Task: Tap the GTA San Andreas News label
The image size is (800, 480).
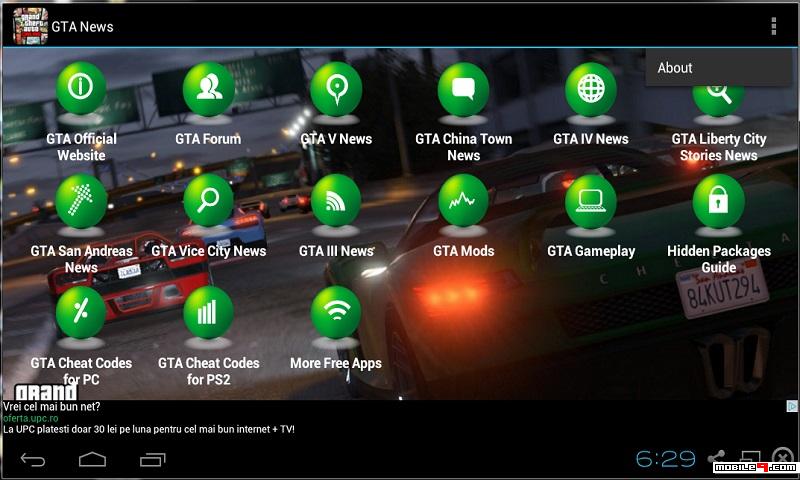Action: click(x=81, y=259)
